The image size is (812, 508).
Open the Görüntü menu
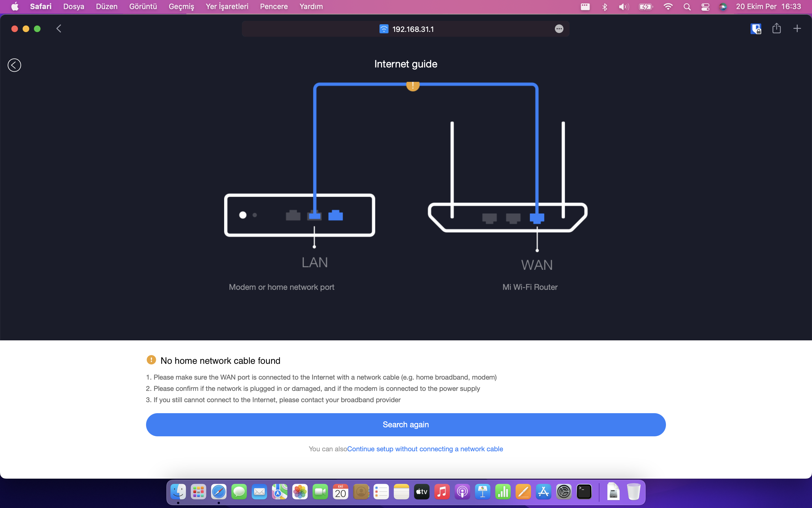143,6
